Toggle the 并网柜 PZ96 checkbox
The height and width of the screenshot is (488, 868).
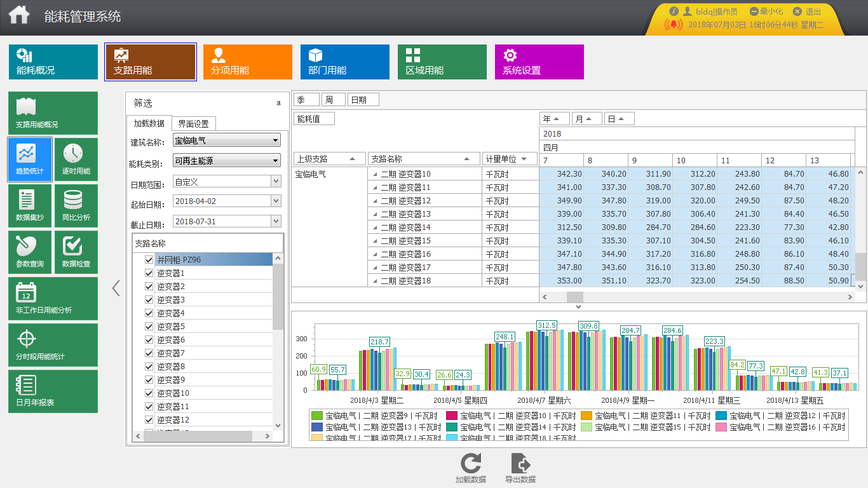click(x=149, y=259)
